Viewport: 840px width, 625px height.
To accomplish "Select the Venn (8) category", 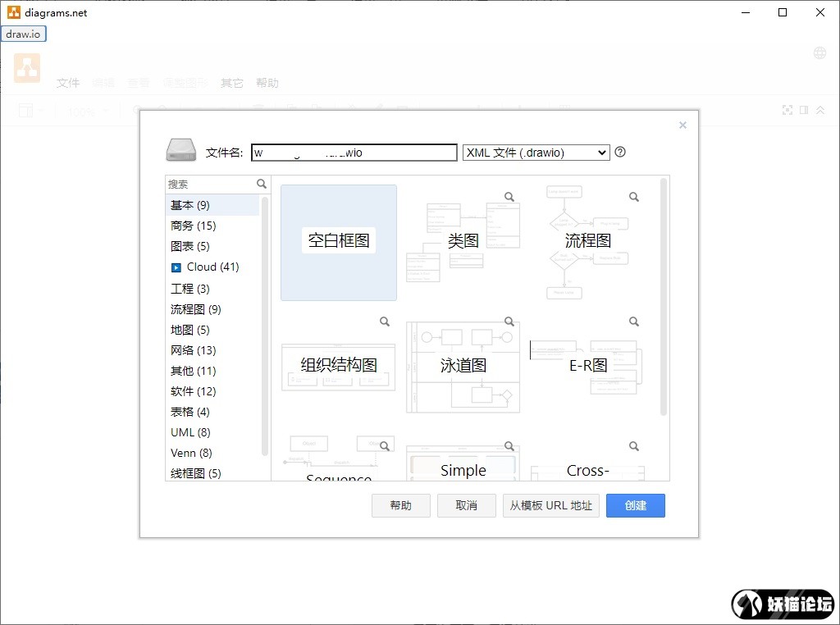I will coord(212,453).
